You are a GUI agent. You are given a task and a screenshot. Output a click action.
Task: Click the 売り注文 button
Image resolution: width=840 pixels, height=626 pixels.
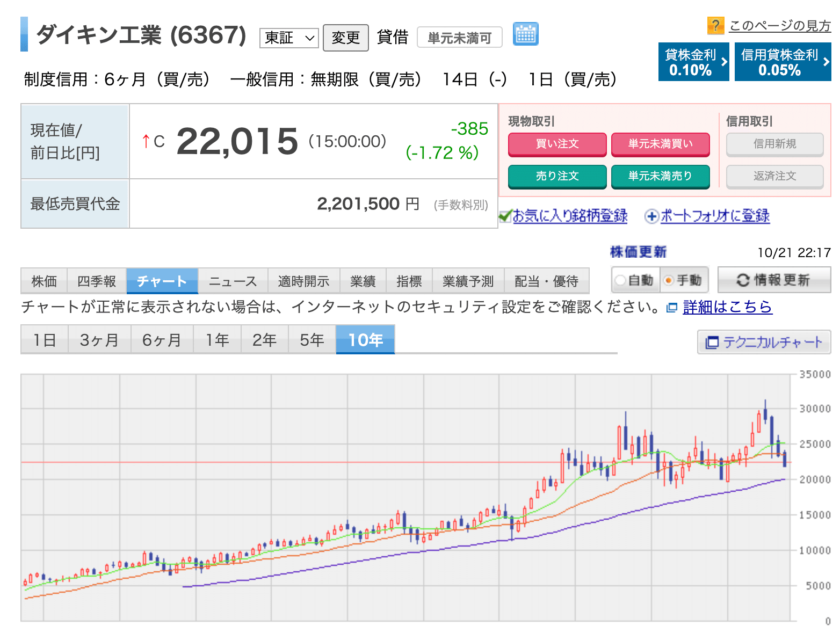tap(557, 176)
